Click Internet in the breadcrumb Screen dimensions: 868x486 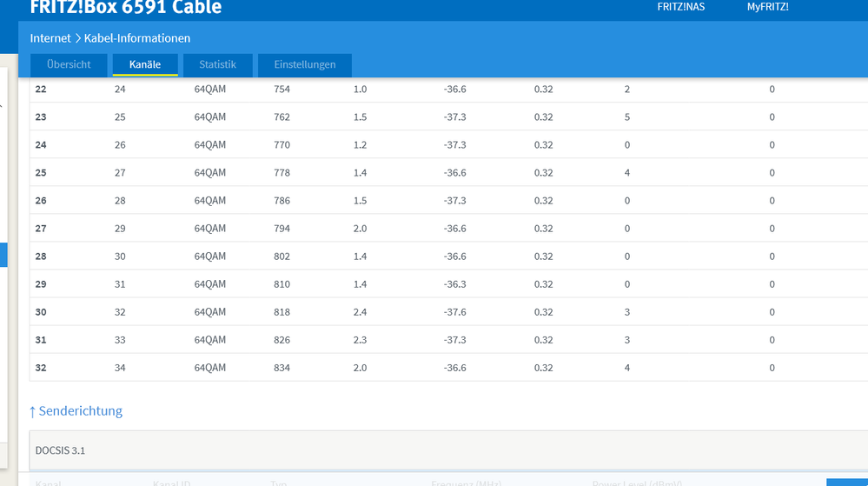click(50, 38)
